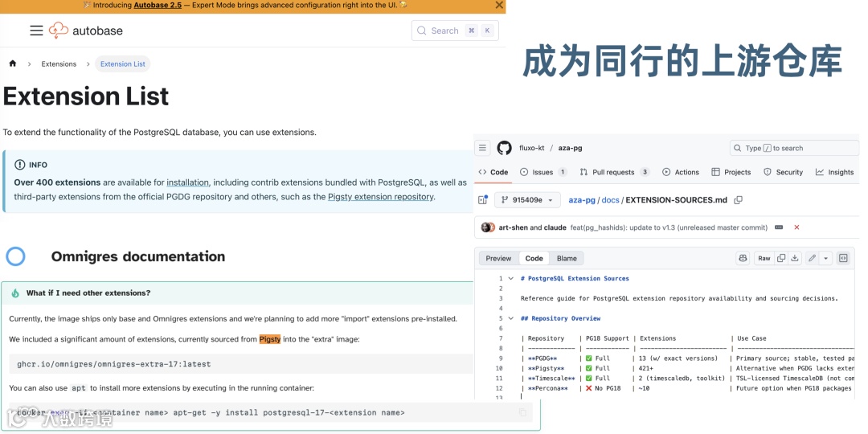Copy the EXTENSION-SOURCES.md file path
Screen dimensions: 868x434
pos(738,200)
